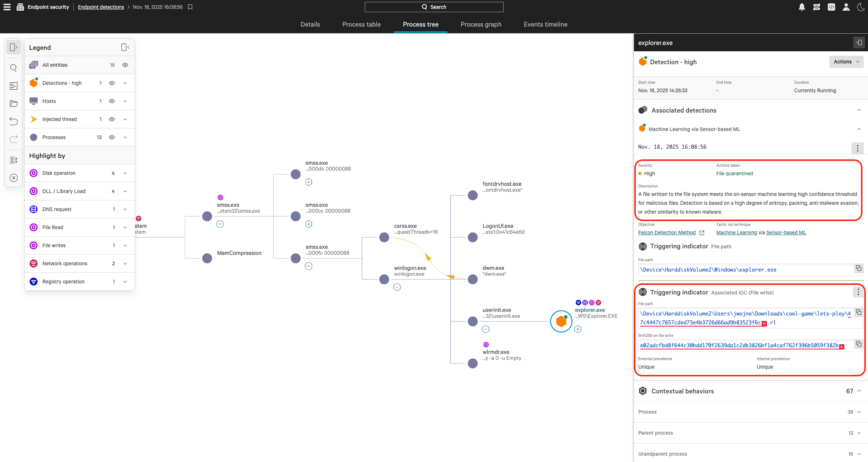This screenshot has width=868, height=462.
Task: Toggle dark mode moon icon
Action: click(x=861, y=7)
